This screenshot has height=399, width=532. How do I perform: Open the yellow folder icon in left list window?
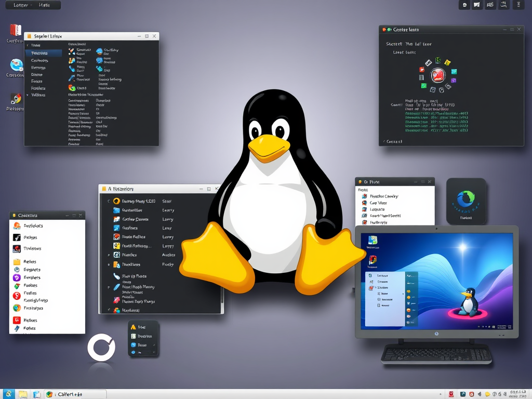pyautogui.click(x=17, y=262)
